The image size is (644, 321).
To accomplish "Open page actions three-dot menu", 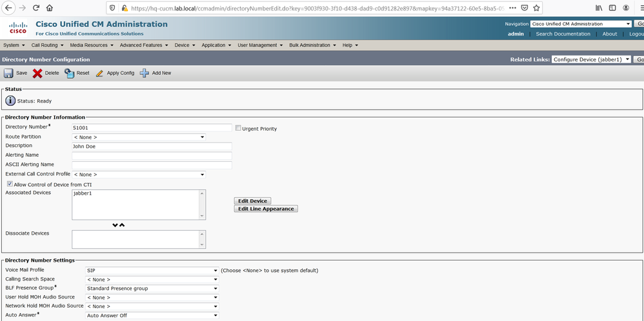I will 512,8.
